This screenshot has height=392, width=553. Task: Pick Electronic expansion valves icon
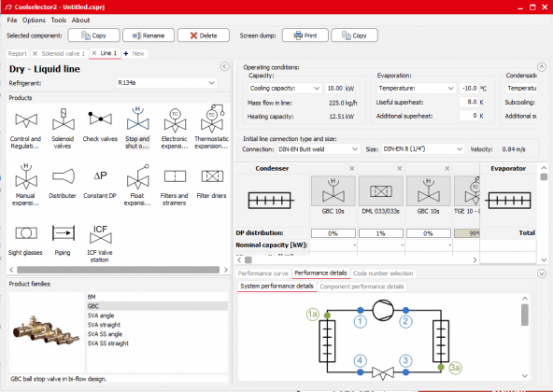coord(175,119)
